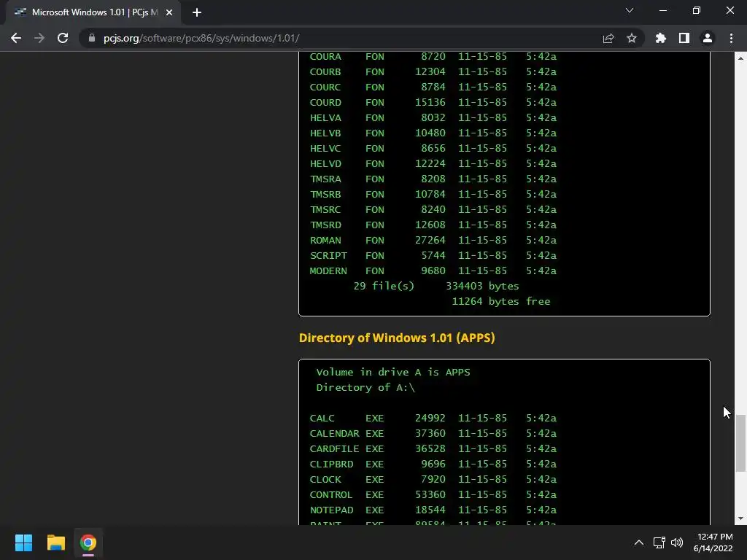The width and height of the screenshot is (747, 560).
Task: Click the scrollbar up arrow
Action: (x=740, y=58)
